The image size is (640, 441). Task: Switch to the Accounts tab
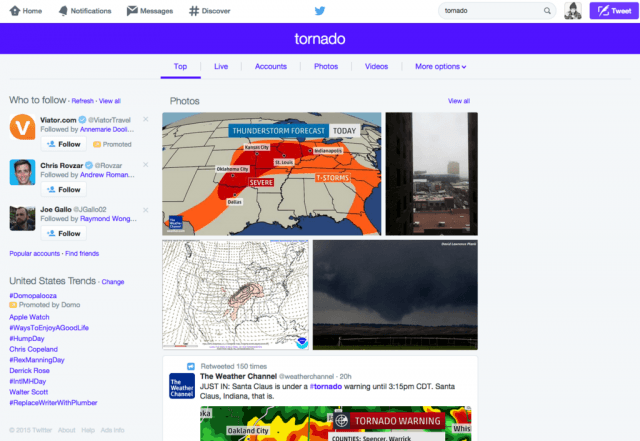pyautogui.click(x=271, y=67)
